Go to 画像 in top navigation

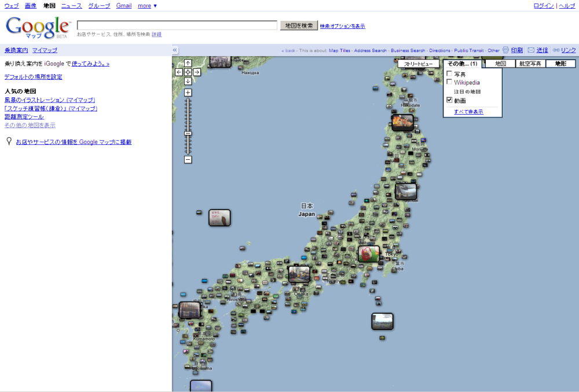(31, 6)
